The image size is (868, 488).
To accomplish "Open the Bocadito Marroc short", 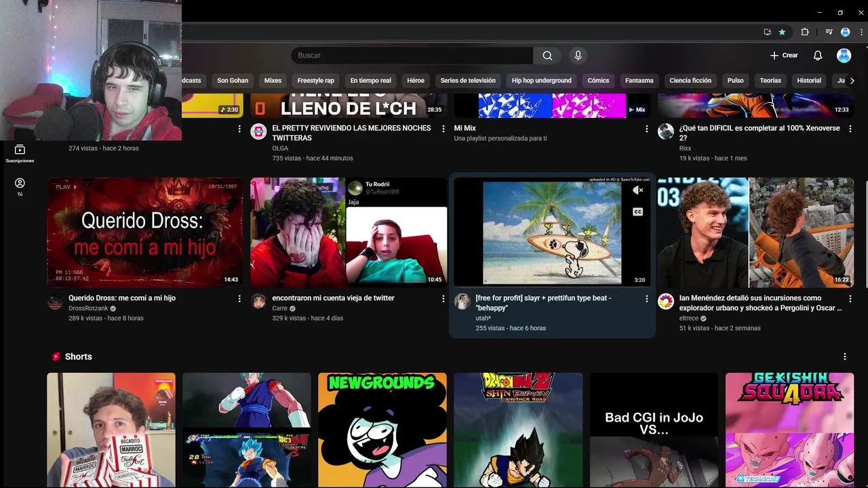I will pyautogui.click(x=111, y=430).
